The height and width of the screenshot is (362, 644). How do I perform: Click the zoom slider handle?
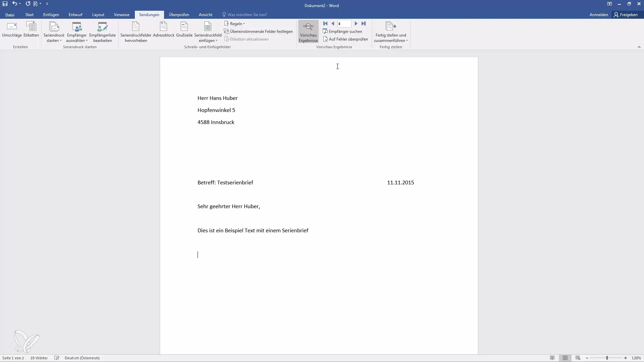click(607, 358)
